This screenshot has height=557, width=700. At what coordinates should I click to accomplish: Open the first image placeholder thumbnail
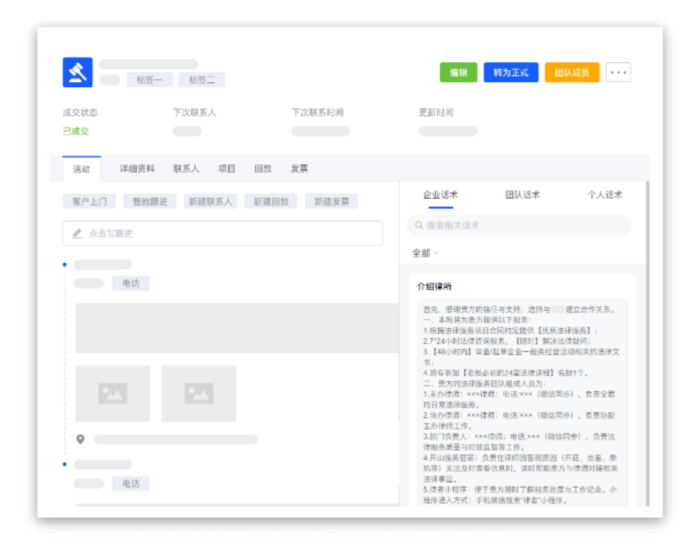[x=112, y=393]
